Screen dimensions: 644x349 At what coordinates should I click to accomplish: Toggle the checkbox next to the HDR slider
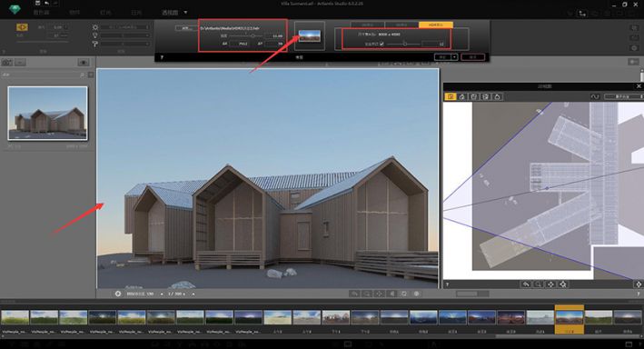click(x=381, y=44)
